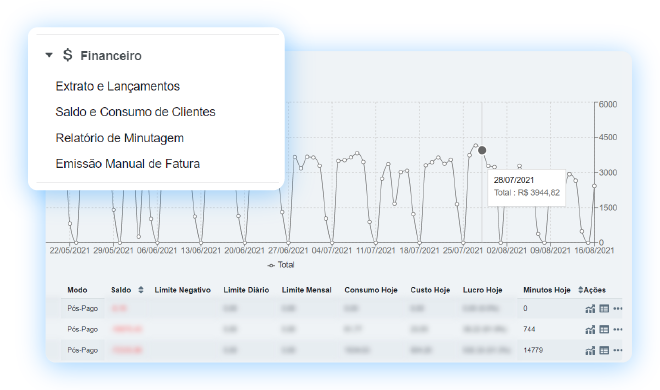Click the 11/07/2021 axis date label

[x=375, y=250]
